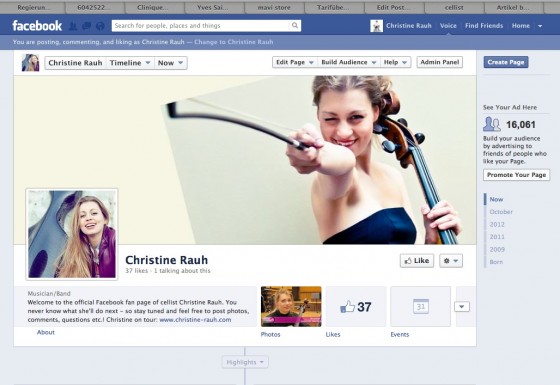Viewport: 560px width, 385px height.
Task: Click See Your Ad Here heading
Action: click(510, 107)
